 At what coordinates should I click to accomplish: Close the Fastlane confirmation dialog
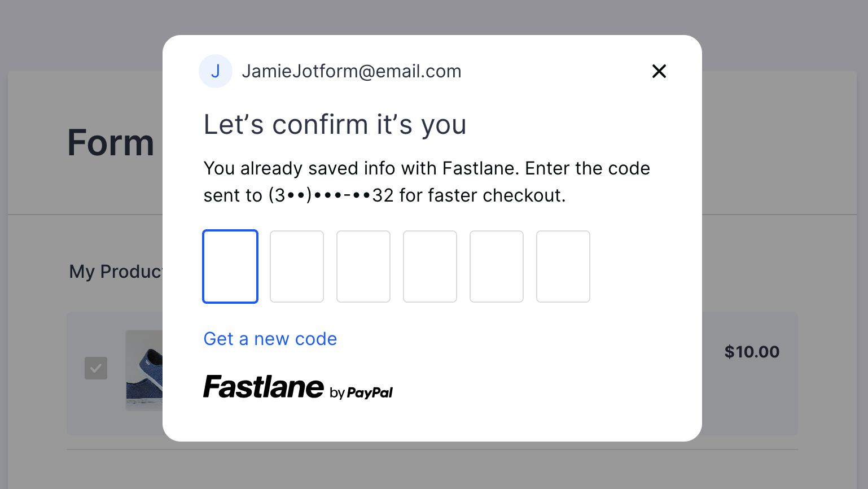click(x=659, y=71)
